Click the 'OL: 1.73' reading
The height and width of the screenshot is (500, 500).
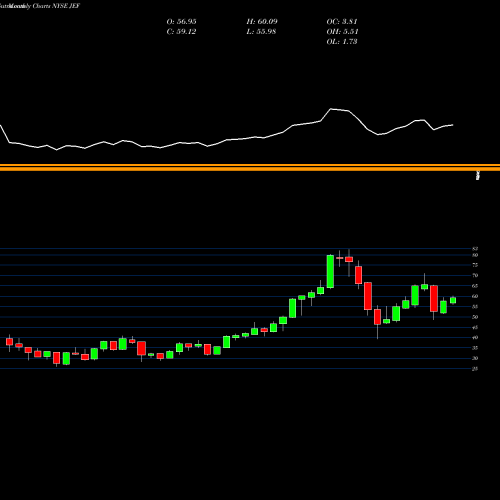point(342,42)
